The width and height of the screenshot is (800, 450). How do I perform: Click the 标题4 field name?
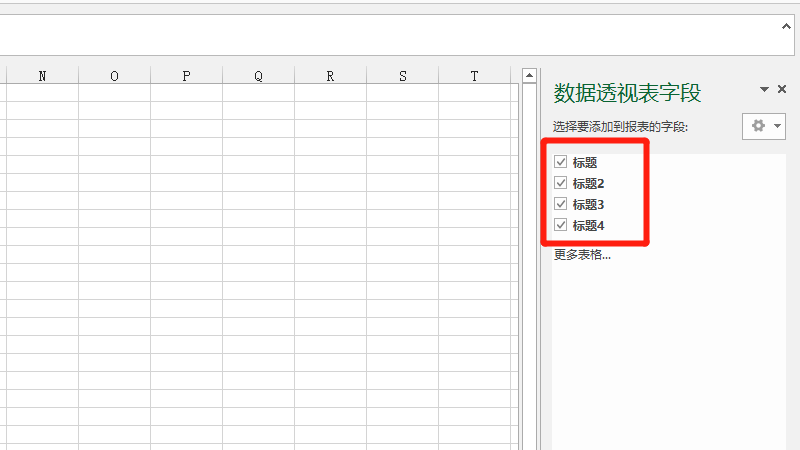coord(588,225)
